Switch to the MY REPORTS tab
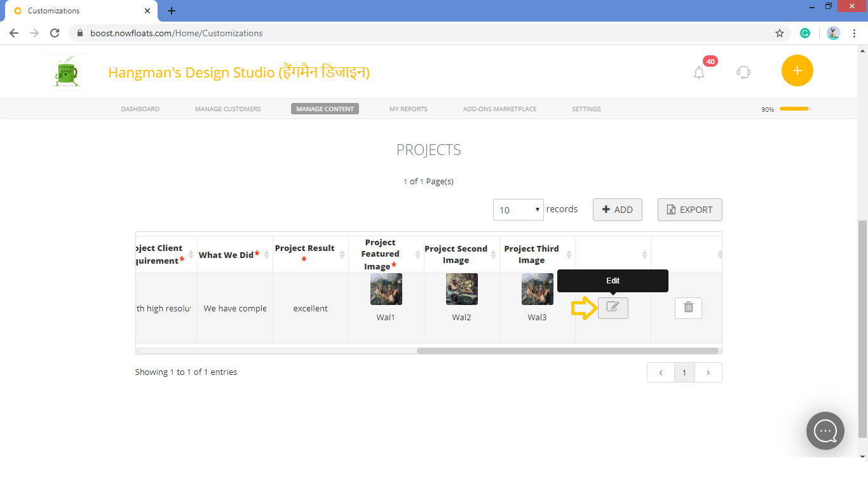Screen dimensions: 868x488 408,109
